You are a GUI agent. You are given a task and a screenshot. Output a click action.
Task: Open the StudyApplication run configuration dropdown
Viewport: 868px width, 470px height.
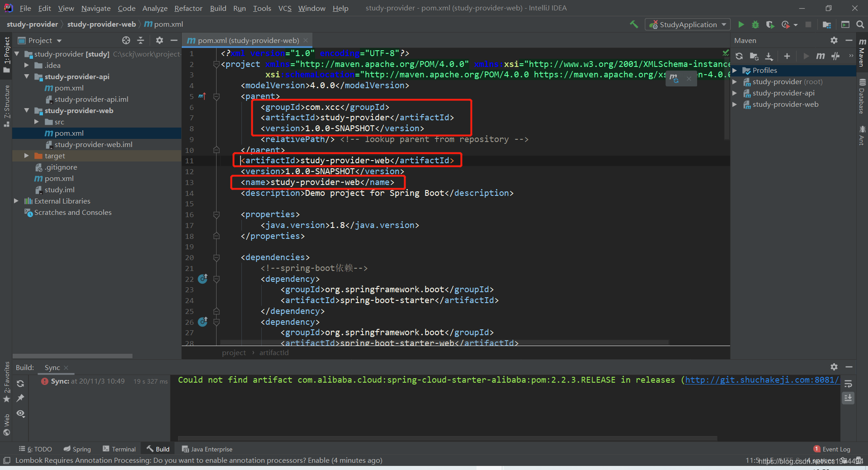tap(688, 24)
